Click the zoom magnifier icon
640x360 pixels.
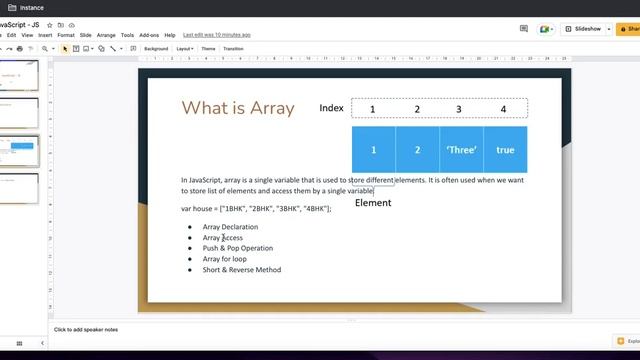point(44,49)
